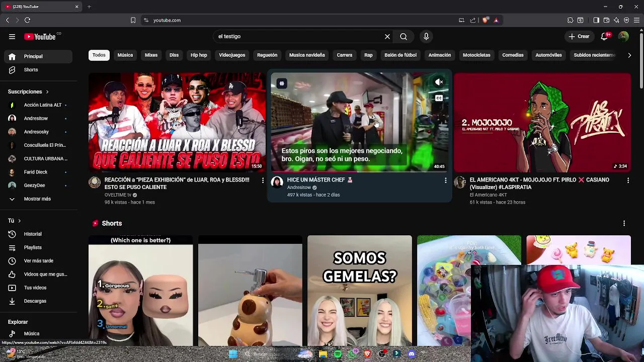Open the Shorts shelf three-dot menu
644x362 pixels.
624,223
